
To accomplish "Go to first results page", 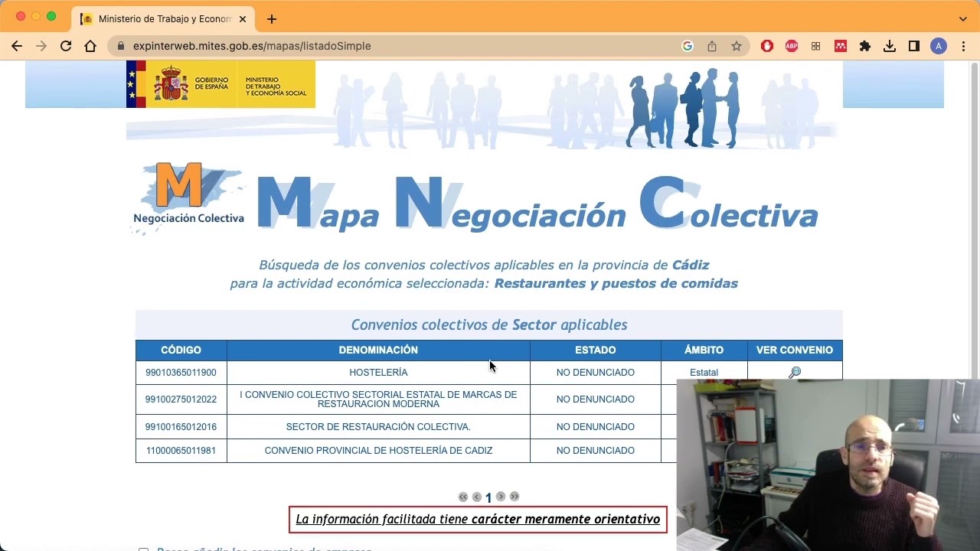I will (x=463, y=497).
